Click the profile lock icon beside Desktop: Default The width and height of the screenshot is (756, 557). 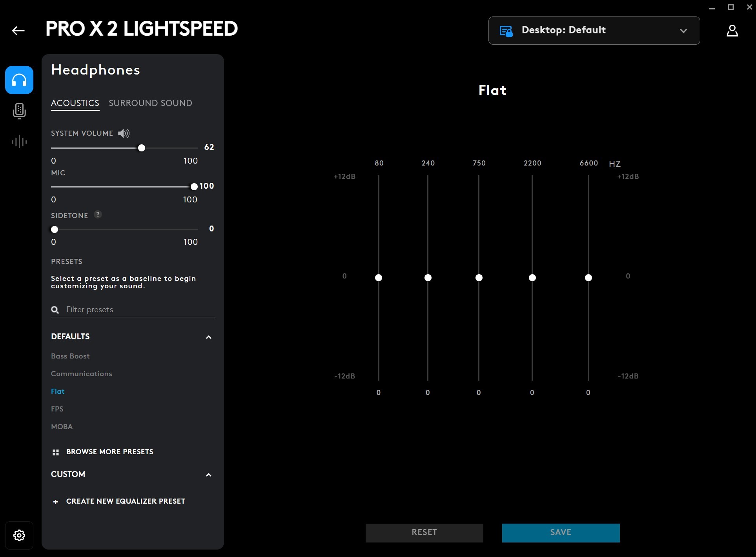tap(506, 31)
